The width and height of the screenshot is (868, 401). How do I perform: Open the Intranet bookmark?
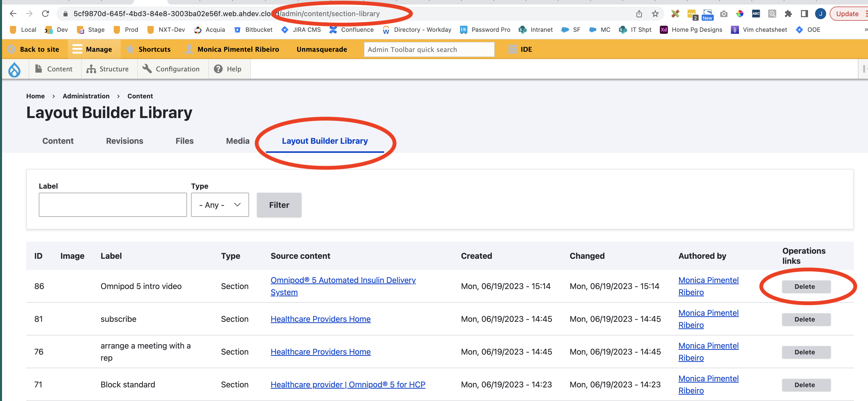pos(536,30)
